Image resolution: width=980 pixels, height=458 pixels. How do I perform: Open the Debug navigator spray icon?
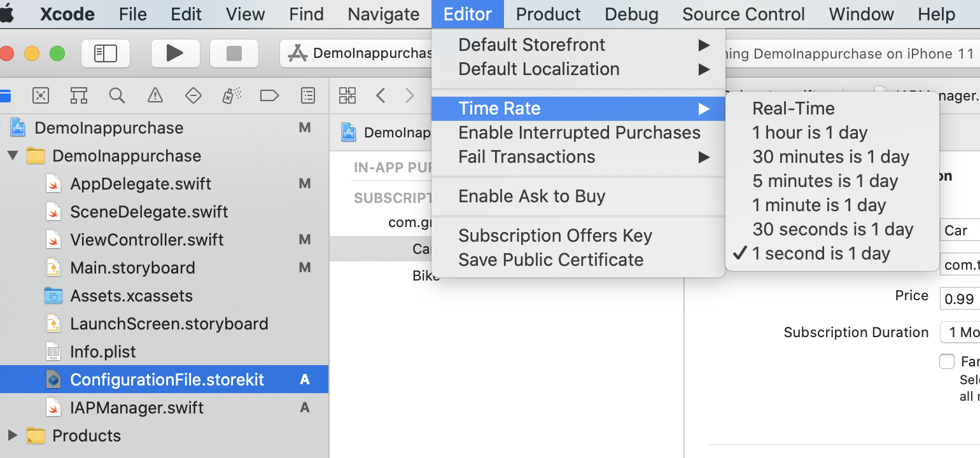pyautogui.click(x=231, y=95)
